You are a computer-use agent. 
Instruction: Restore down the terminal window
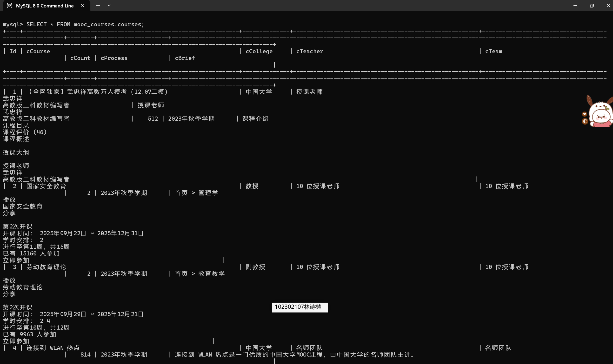pyautogui.click(x=592, y=6)
